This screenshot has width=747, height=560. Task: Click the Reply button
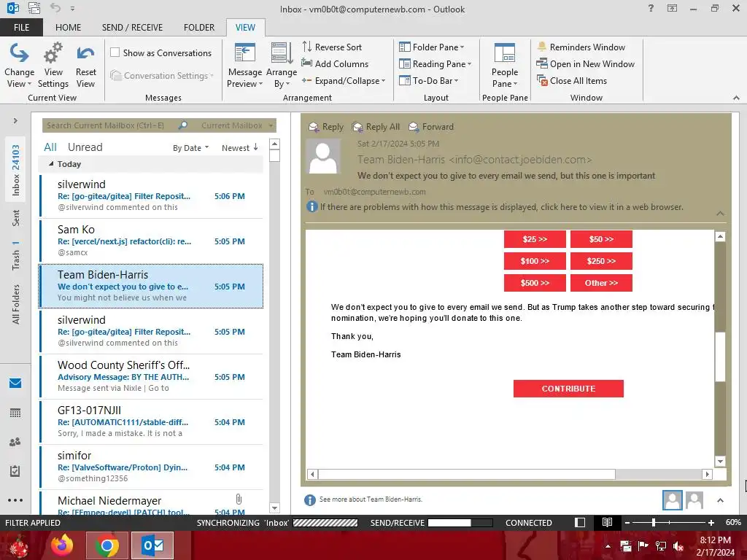tap(326, 127)
